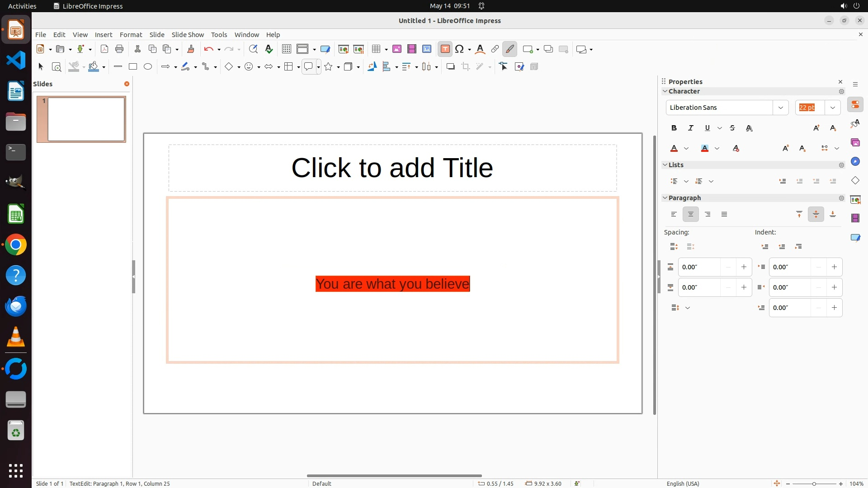Open the Format menu

(x=131, y=35)
